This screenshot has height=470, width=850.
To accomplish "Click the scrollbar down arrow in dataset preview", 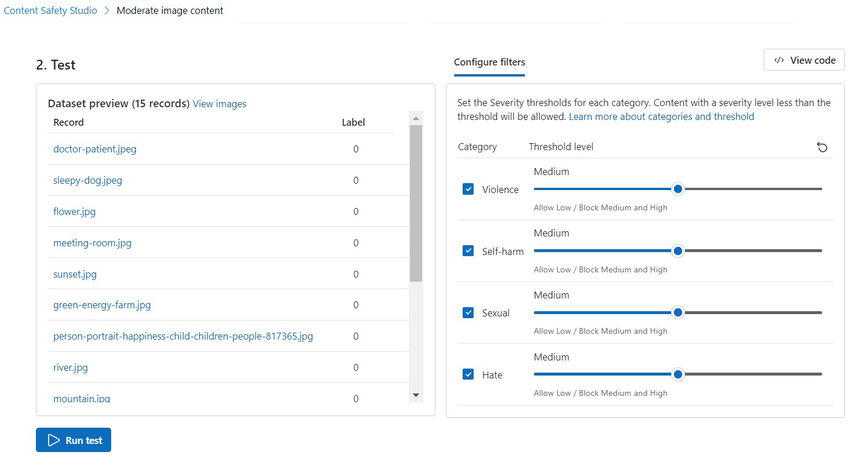I will click(x=417, y=395).
